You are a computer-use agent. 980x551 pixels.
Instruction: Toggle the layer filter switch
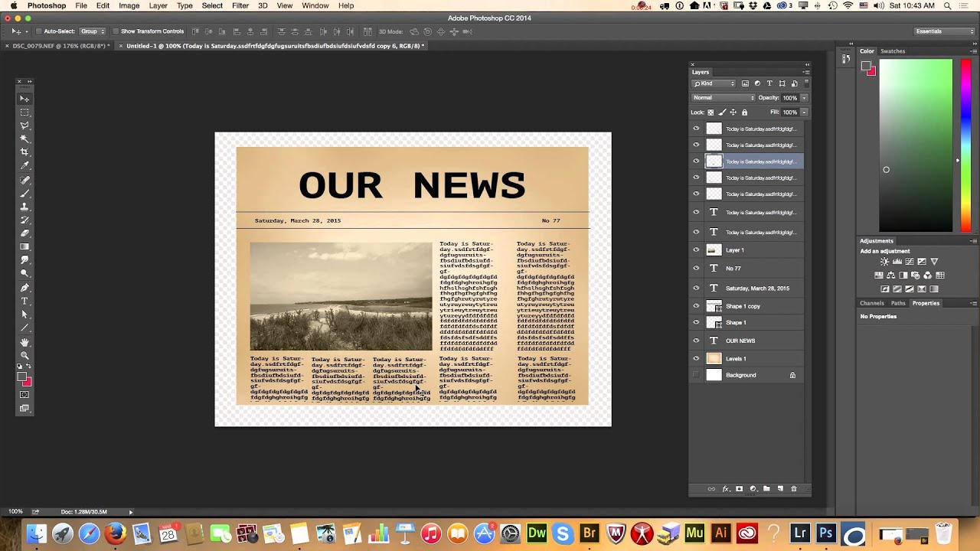coord(806,83)
